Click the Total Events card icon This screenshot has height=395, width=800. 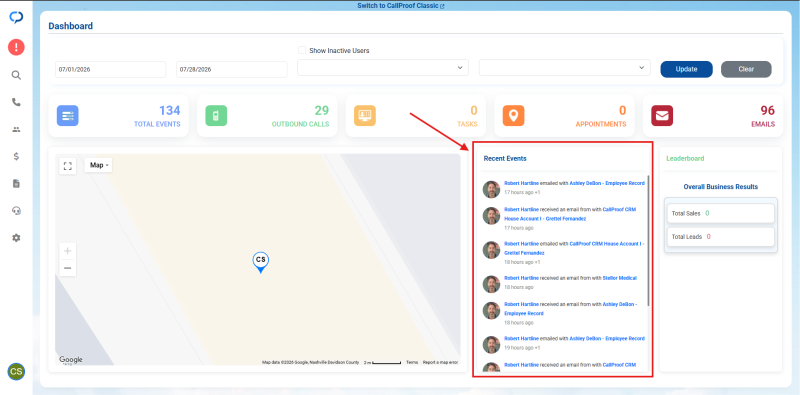click(67, 116)
